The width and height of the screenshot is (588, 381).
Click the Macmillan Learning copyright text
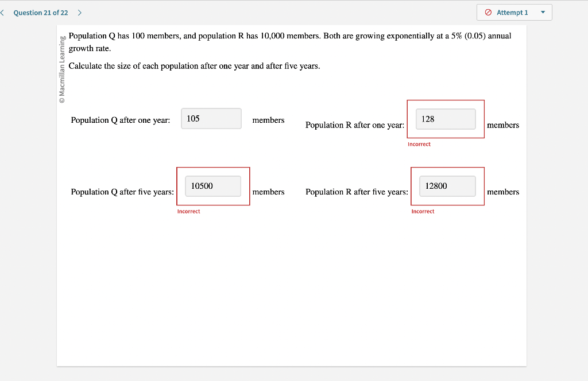61,67
